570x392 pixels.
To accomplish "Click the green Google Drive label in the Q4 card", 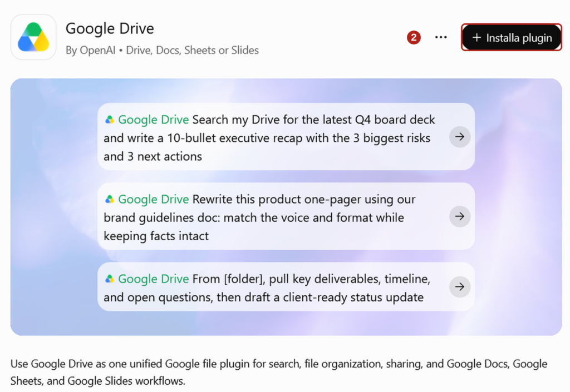I will click(x=154, y=120).
